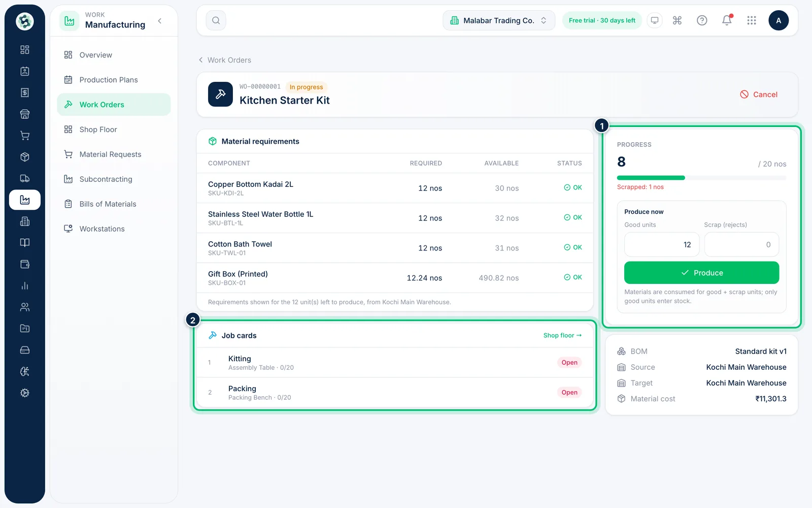Open the Malabar Trading Co. company switcher
812x508 pixels.
click(x=499, y=20)
